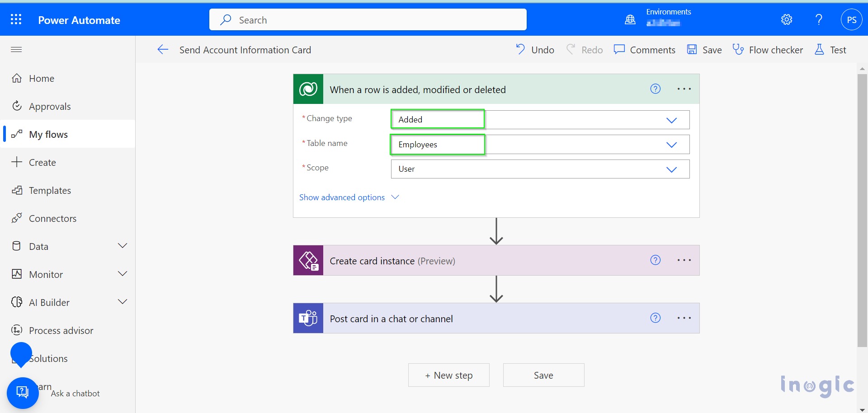Open the Ask a chatbot icon

[23, 393]
